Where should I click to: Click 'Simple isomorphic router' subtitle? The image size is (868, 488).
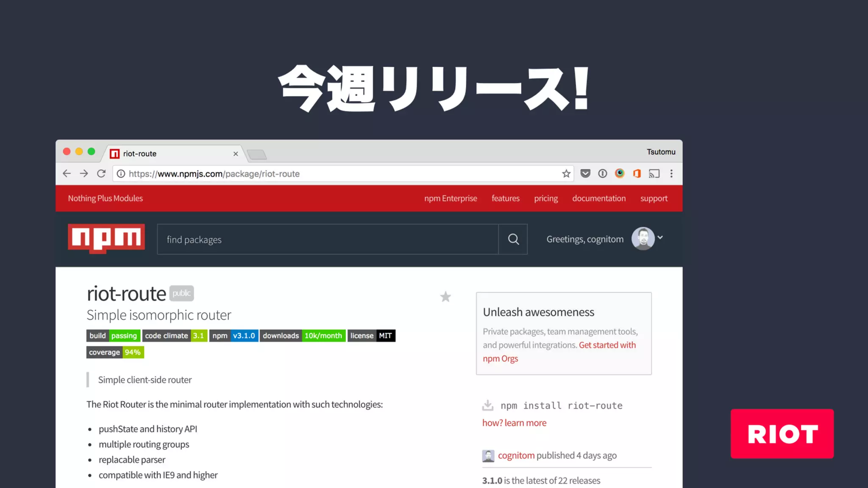pos(159,315)
